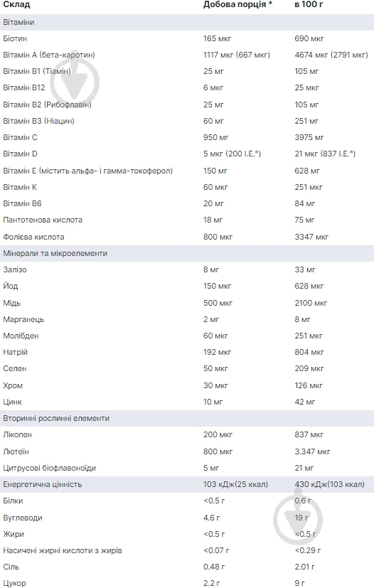This screenshot has height=588, width=374.
Task: Select the Фолієва кислота row label
Action: 33,237
